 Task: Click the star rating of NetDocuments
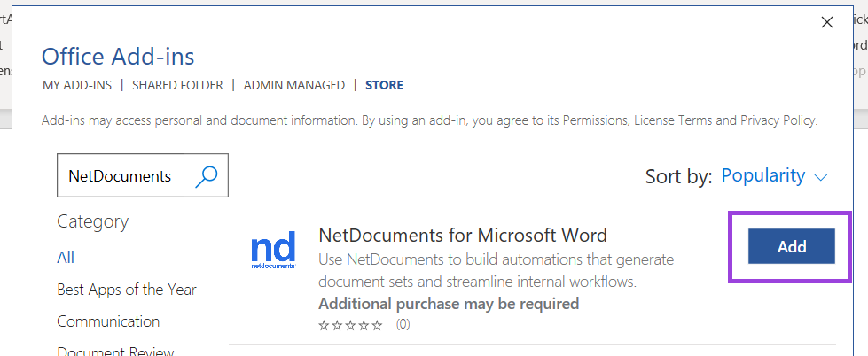pos(350,324)
